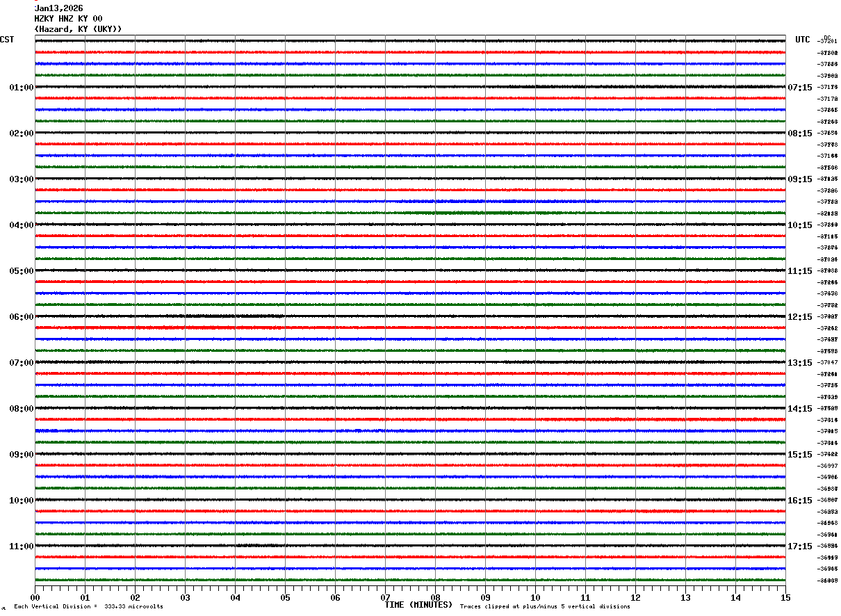Select the 07:00 CST row label
Viewport: 841px width, 616px height.
(x=22, y=363)
